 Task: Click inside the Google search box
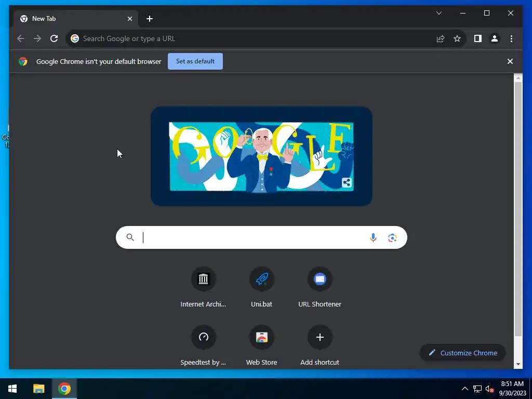(x=261, y=237)
